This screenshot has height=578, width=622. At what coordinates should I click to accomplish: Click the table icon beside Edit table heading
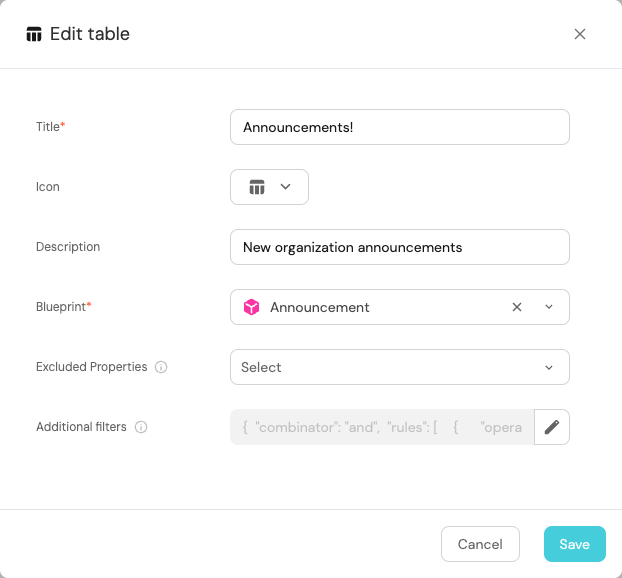[34, 34]
